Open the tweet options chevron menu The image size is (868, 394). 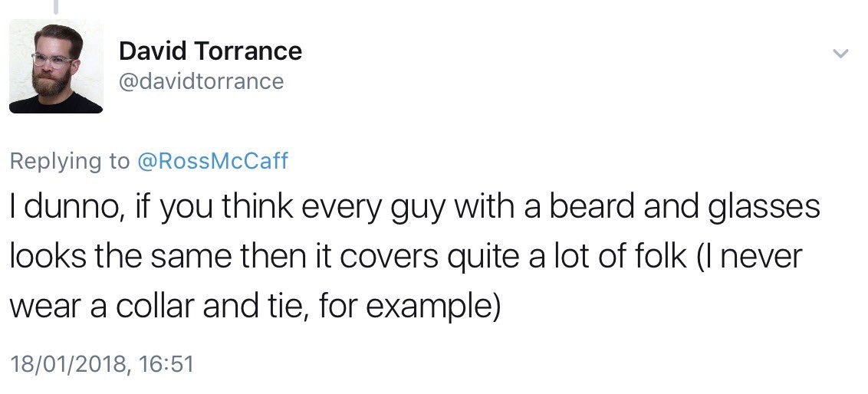(x=840, y=54)
